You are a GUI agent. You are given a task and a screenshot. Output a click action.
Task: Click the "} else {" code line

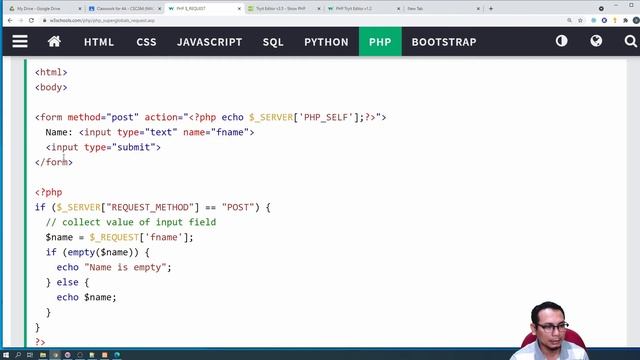pos(67,282)
